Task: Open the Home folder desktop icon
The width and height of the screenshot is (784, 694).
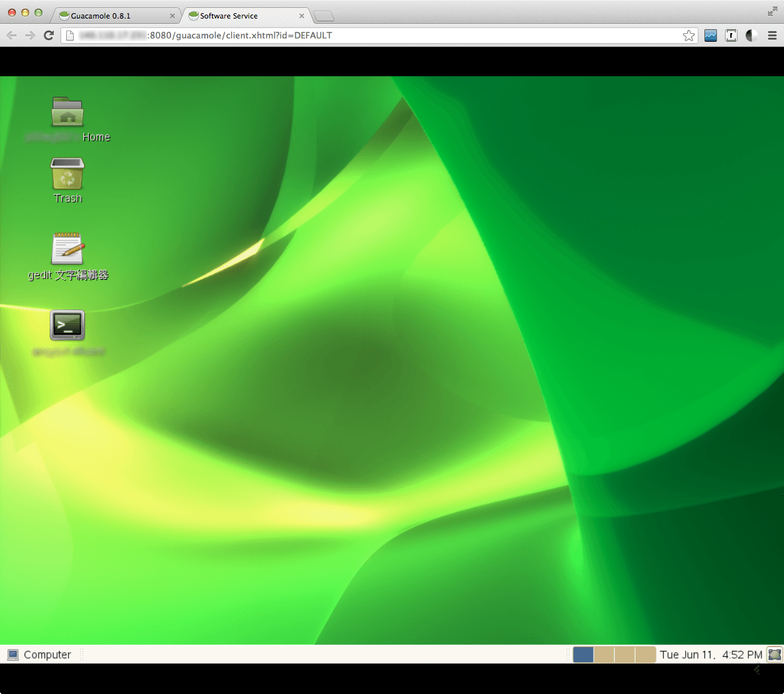Action: [x=68, y=113]
